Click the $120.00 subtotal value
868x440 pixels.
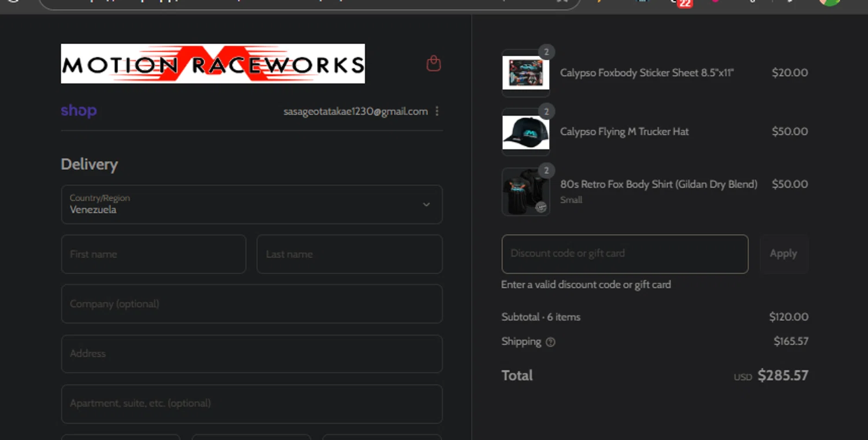(789, 317)
